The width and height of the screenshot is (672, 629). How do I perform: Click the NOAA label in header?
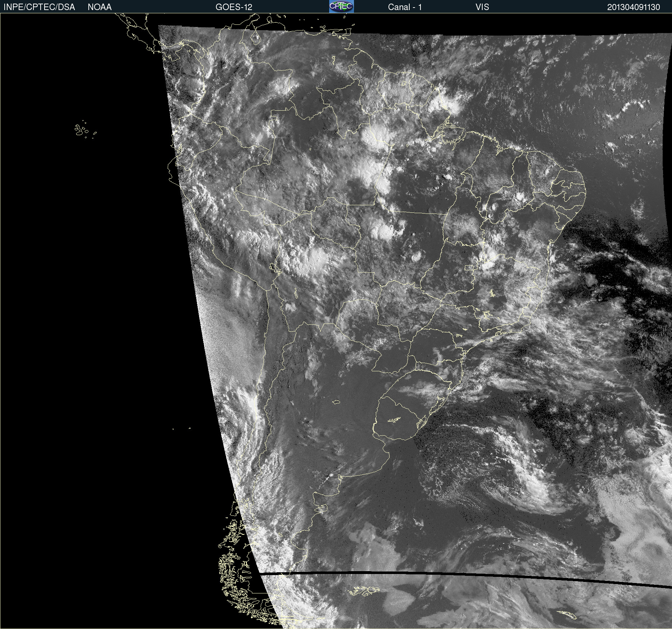click(100, 7)
